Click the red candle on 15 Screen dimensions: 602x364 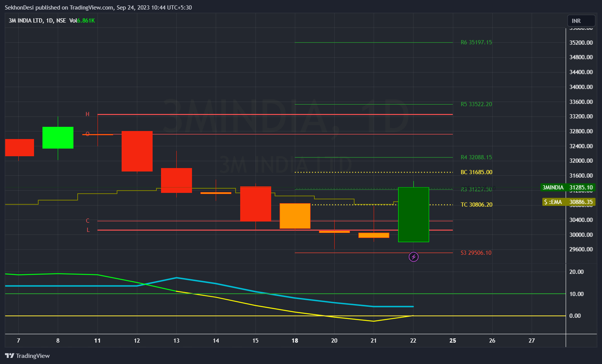tap(255, 204)
